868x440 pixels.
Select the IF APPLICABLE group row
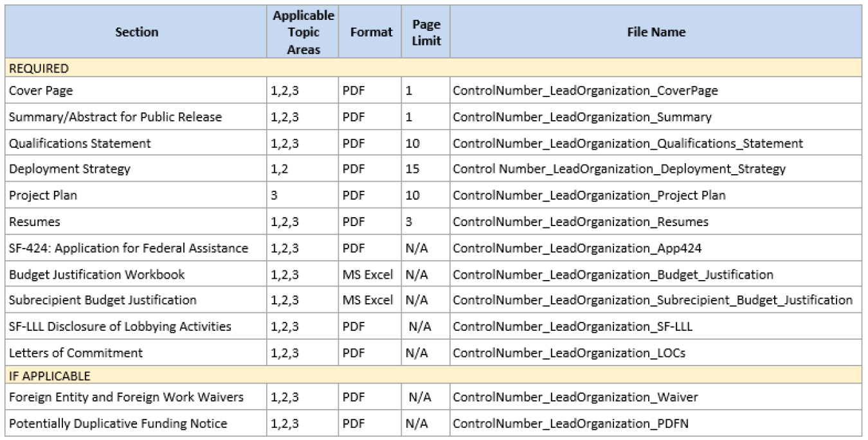tap(50, 376)
